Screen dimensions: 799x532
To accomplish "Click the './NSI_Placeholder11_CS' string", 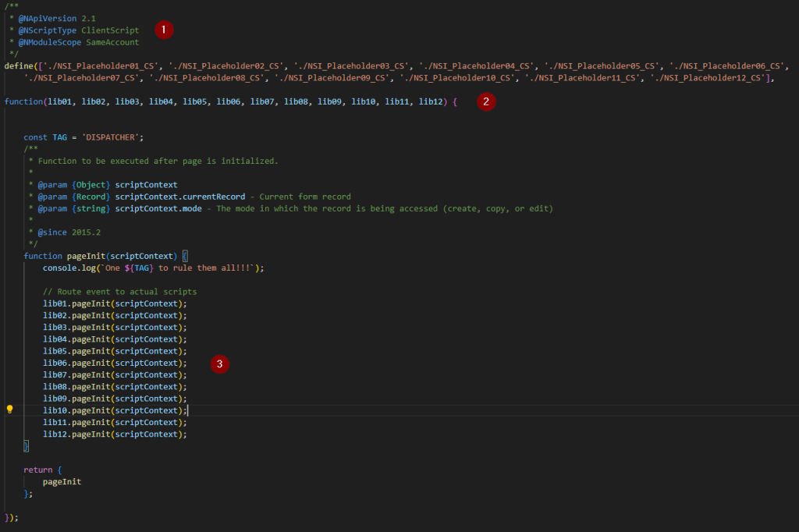I will pyautogui.click(x=582, y=78).
